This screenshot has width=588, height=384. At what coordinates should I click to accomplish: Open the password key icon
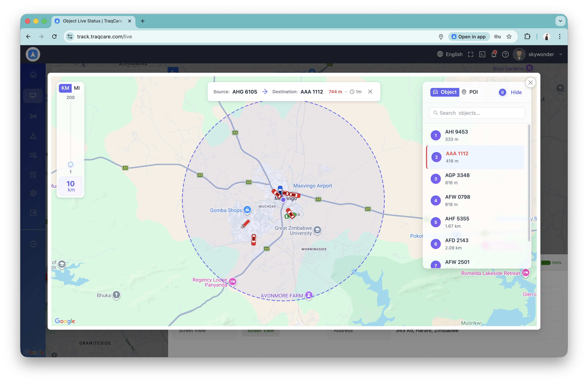pyautogui.click(x=497, y=37)
